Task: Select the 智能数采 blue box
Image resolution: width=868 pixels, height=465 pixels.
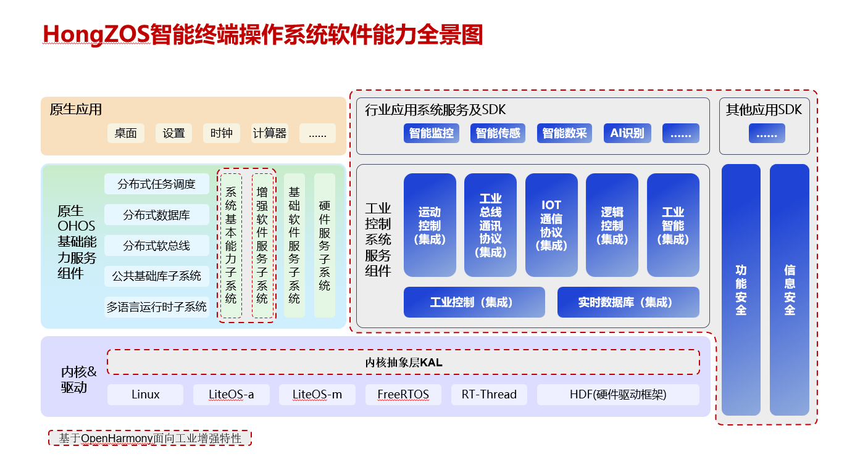Action: [565, 133]
